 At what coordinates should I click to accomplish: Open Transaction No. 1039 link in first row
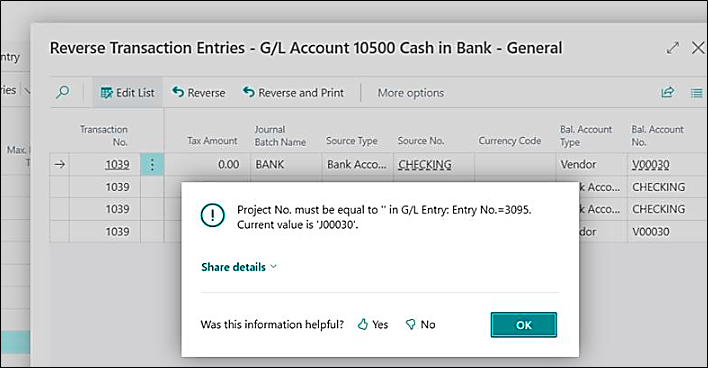(x=117, y=164)
